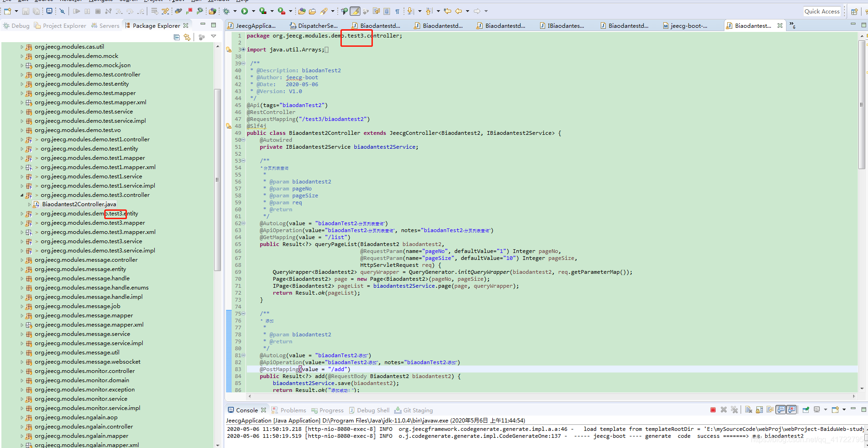Expand org.jeecg.modules.demo.mock package
This screenshot has width=868, height=448.
22,56
